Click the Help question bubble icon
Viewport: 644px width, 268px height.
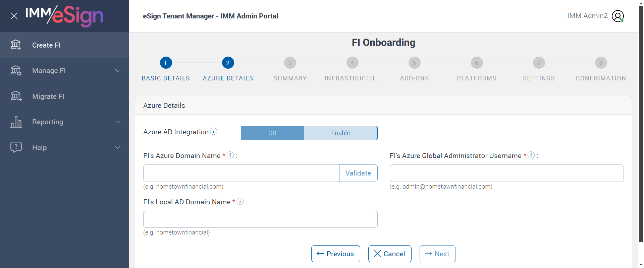16,147
